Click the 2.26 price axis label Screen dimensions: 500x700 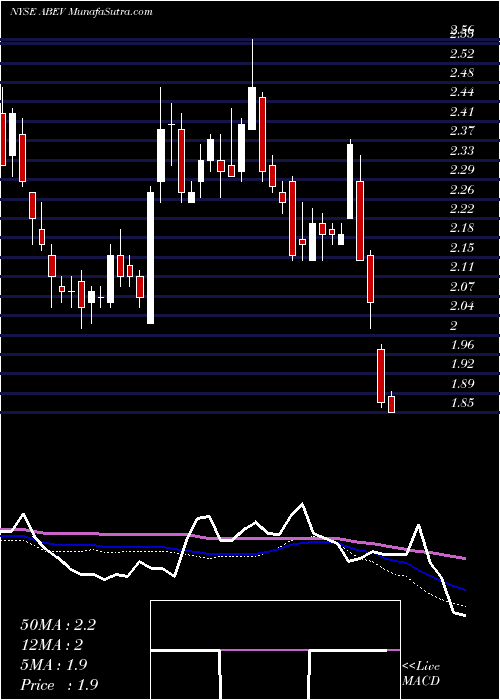(462, 190)
